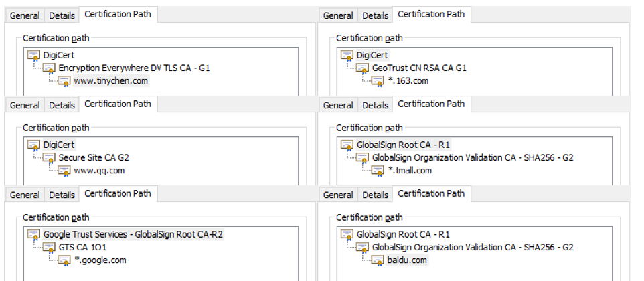Click certificate icon beside *.google.com

click(x=64, y=260)
